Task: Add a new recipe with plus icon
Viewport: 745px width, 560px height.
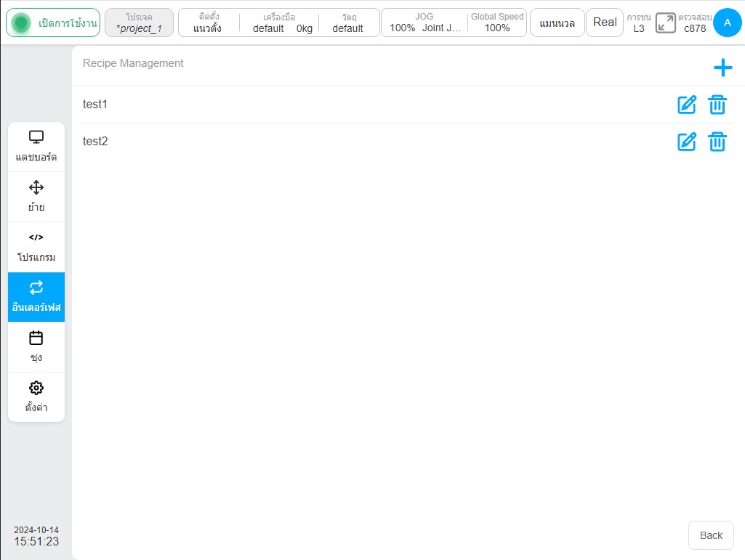Action: click(x=722, y=68)
